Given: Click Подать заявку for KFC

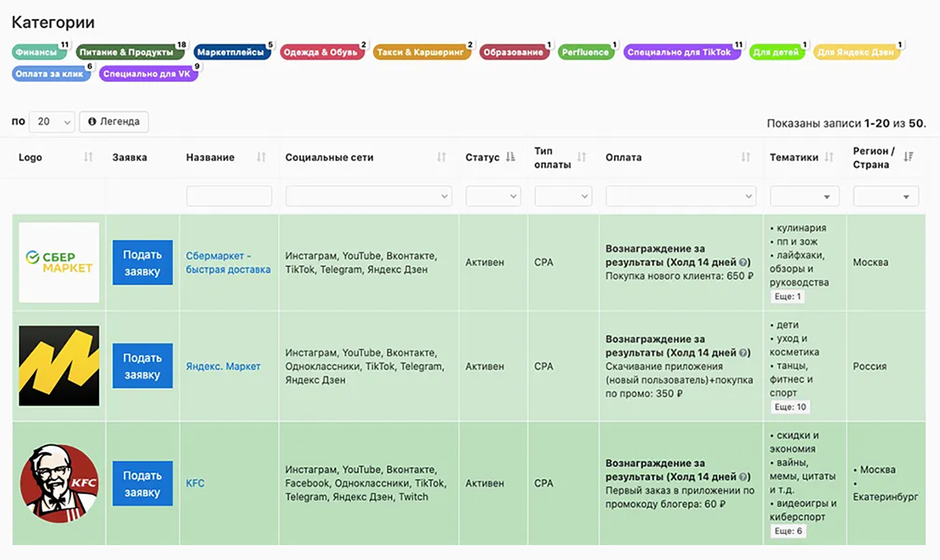Looking at the screenshot, I should [x=142, y=483].
